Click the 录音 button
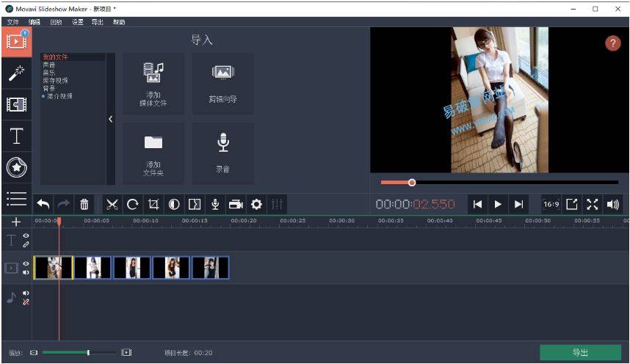The width and height of the screenshot is (630, 364). [223, 154]
